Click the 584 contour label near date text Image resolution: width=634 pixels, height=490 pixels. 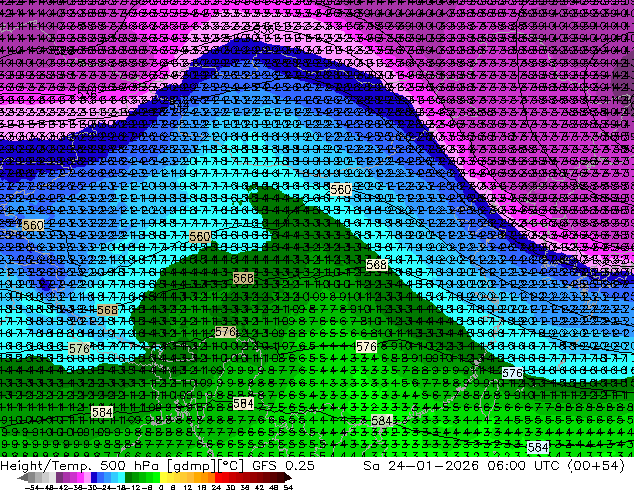tap(538, 447)
